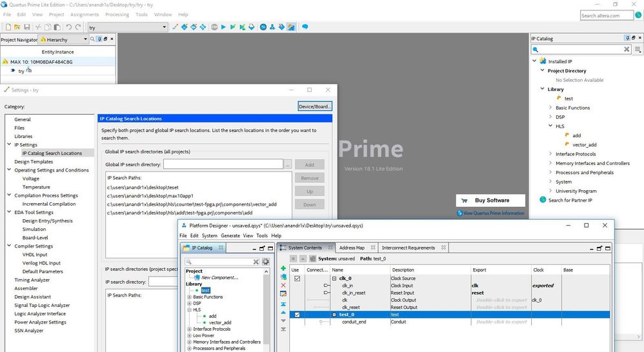Screen dimensions: 644x352
Task: Click the Global IP search directory input field
Action: (x=223, y=164)
